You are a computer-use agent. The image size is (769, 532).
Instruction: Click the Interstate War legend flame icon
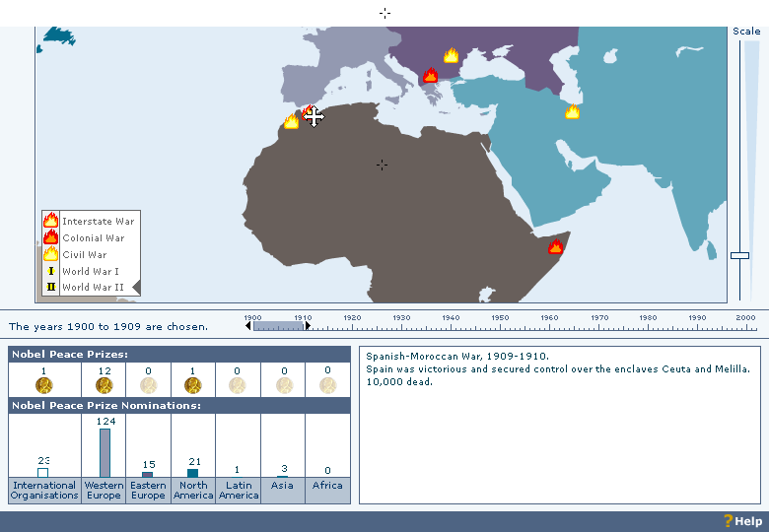click(50, 221)
